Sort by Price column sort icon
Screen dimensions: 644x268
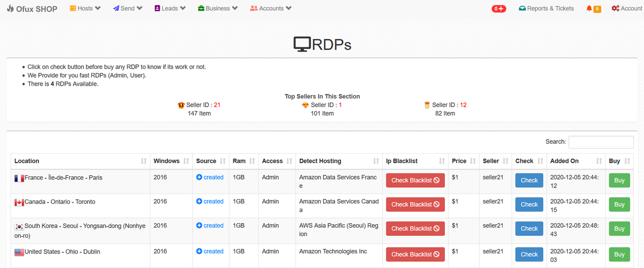point(472,161)
